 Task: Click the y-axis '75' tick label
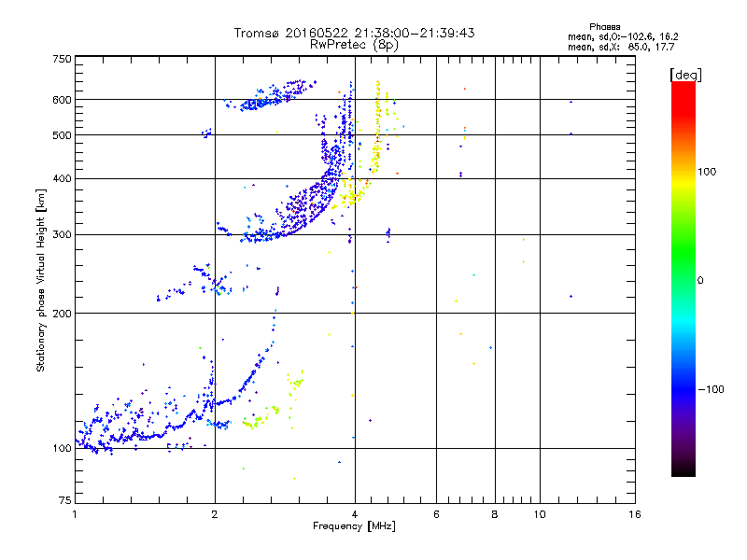point(65,500)
